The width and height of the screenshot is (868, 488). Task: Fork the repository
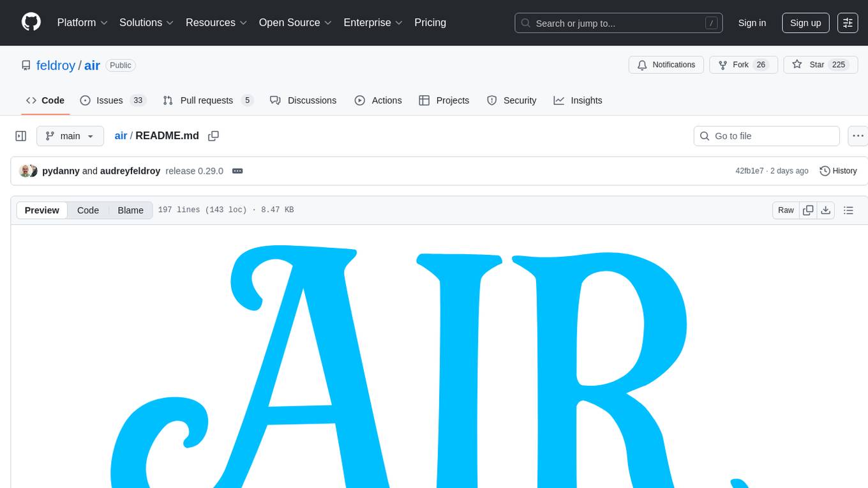click(x=744, y=65)
